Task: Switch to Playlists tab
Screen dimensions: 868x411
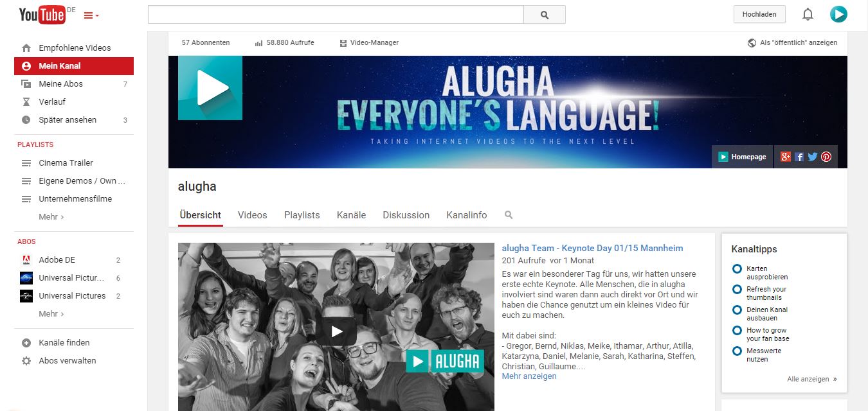Action: [x=302, y=216]
